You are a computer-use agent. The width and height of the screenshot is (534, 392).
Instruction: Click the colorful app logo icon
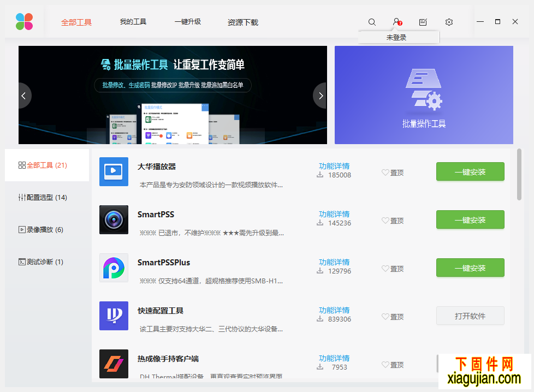(24, 22)
